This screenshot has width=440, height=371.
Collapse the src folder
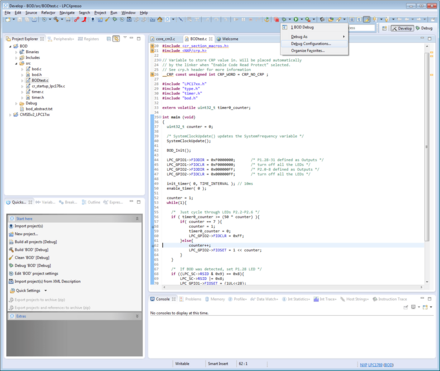point(16,63)
